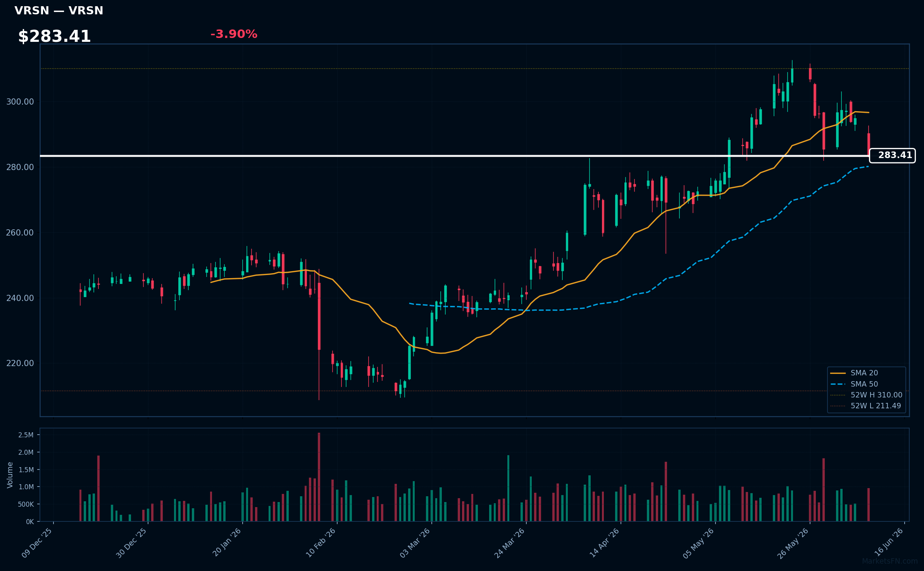Viewport: 924px width, 571px height.
Task: Click the 280.00 price axis label
Action: click(x=20, y=167)
